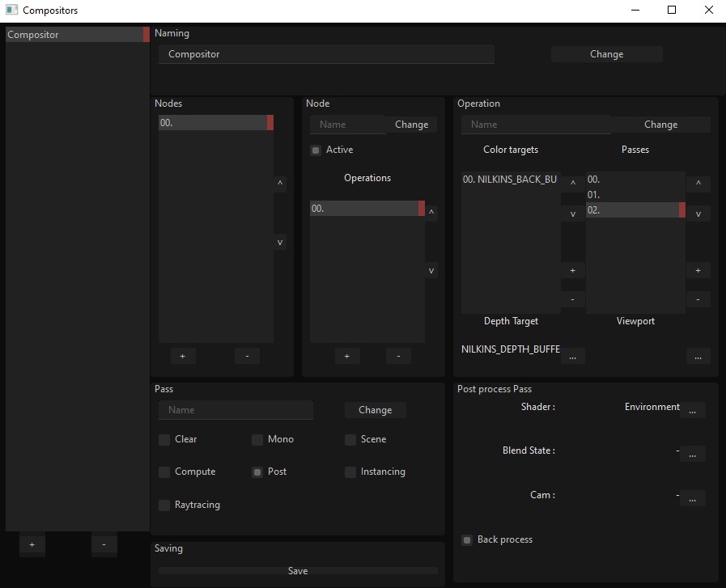This screenshot has height=588, width=726.
Task: Add a pass with Passes plus button
Action: pos(698,271)
